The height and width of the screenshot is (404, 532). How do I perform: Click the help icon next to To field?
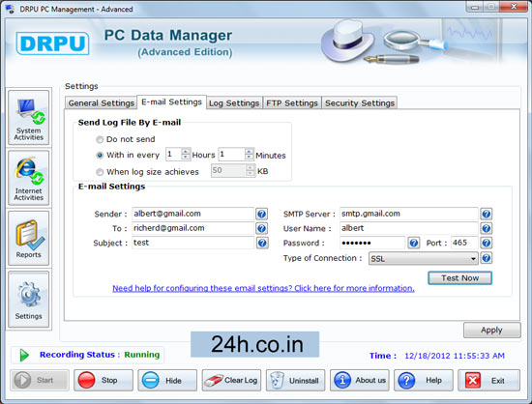tap(261, 228)
